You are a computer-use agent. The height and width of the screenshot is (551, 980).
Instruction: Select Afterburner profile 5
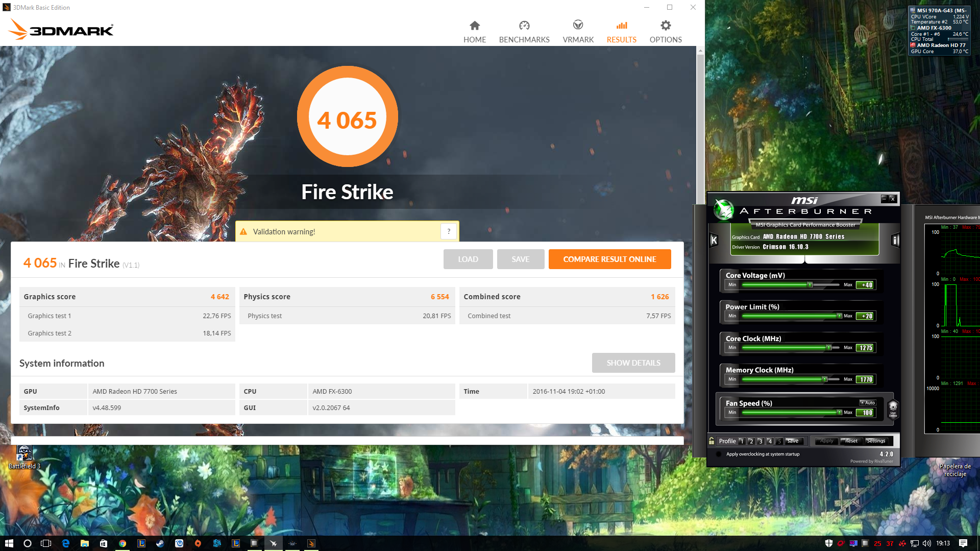(779, 441)
